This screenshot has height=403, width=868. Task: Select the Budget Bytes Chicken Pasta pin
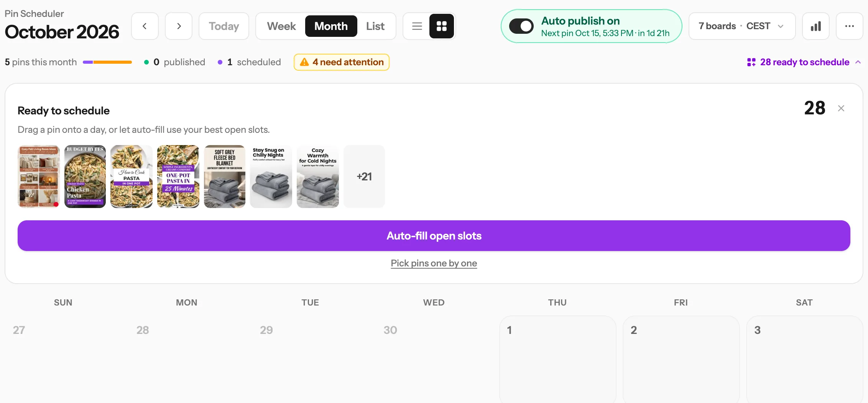point(85,177)
